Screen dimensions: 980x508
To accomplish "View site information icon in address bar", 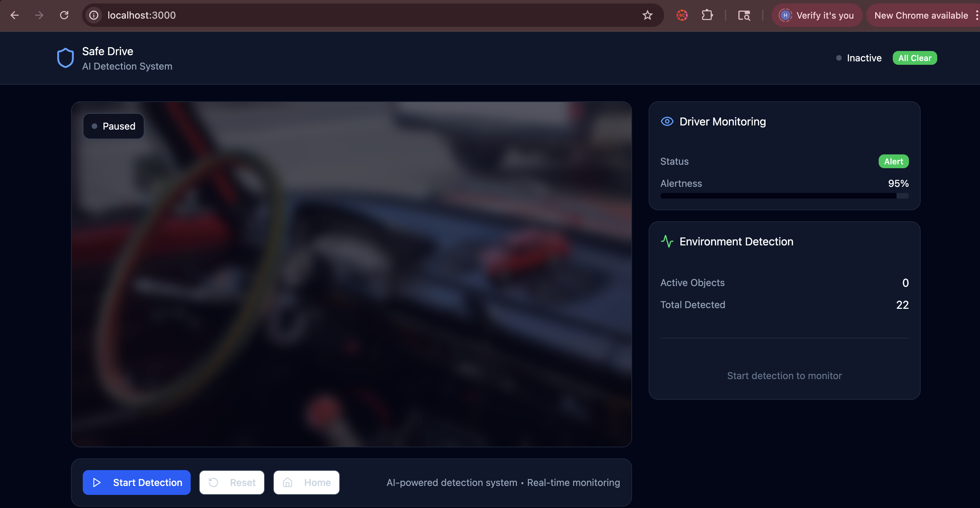I will coord(93,15).
